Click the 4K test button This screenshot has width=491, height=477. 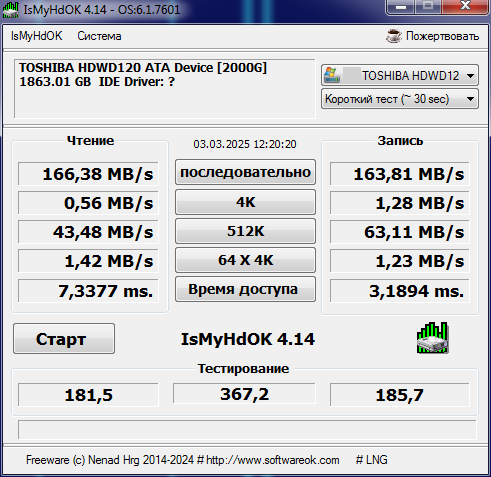[245, 202]
